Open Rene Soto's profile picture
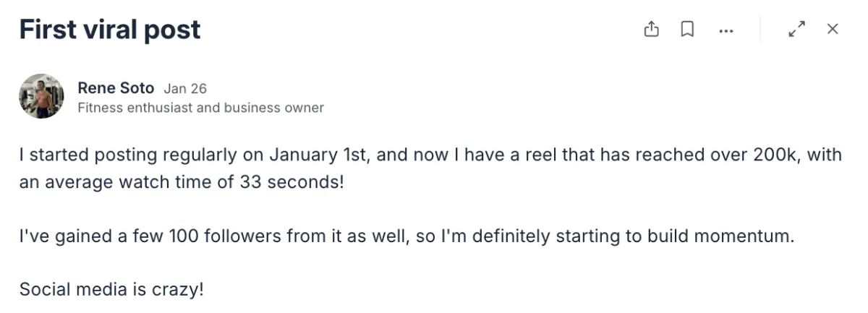 coord(41,96)
